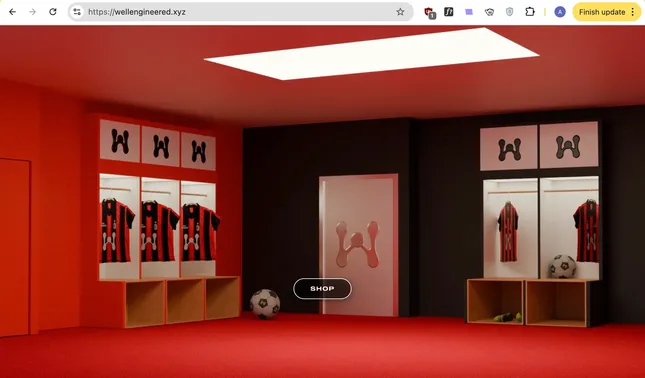This screenshot has height=378, width=645.
Task: Click the grey shield extension icon
Action: tap(510, 12)
